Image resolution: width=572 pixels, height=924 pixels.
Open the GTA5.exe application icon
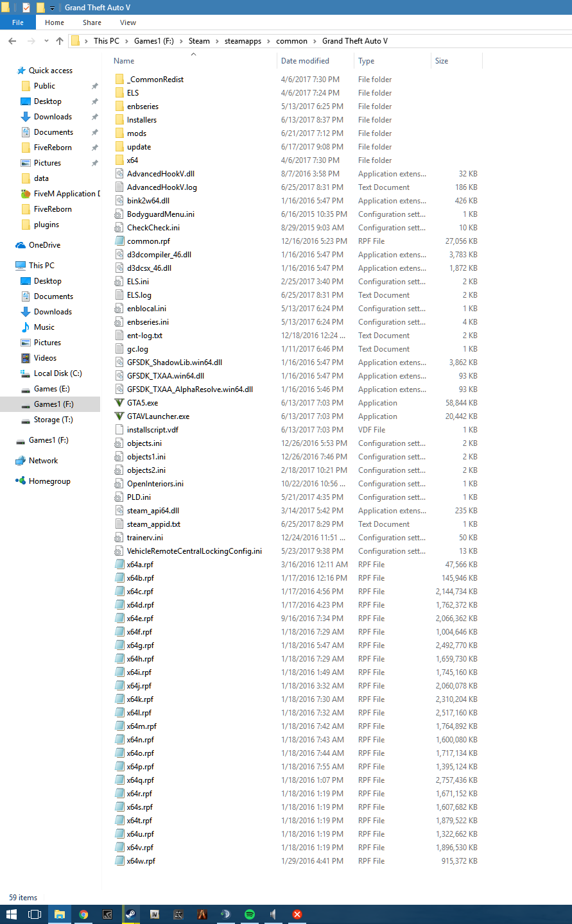point(119,403)
